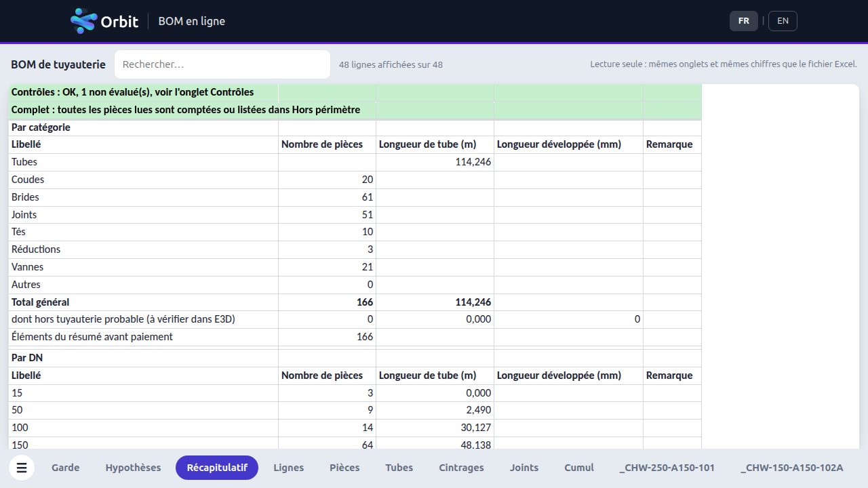Click the 'Par DN' section heading
Image resolution: width=868 pixels, height=488 pixels.
click(27, 357)
